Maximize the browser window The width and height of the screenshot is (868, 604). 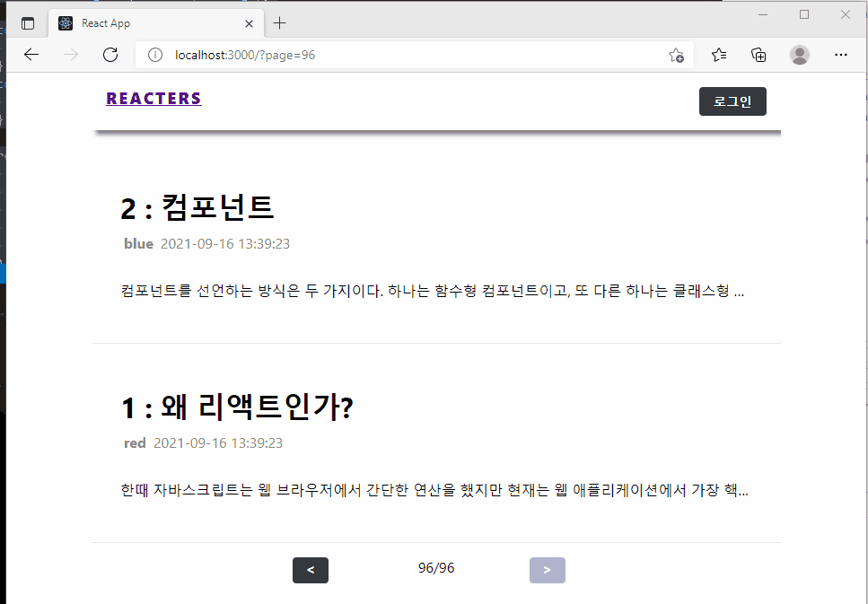point(804,15)
